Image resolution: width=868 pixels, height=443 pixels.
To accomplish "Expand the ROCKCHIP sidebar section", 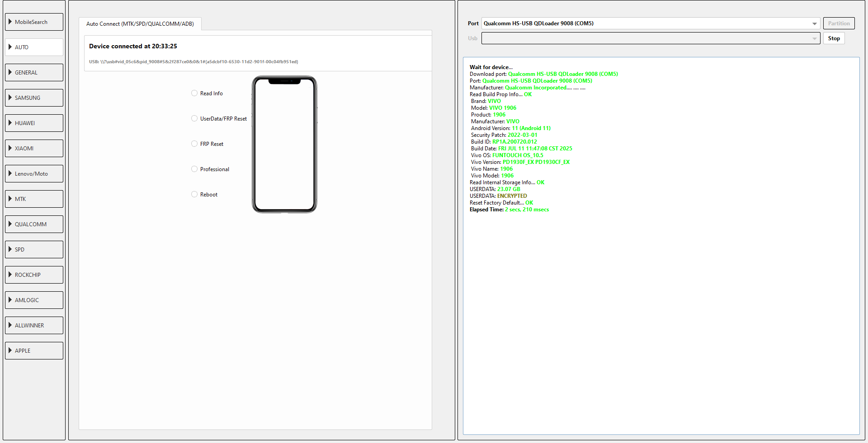I will [x=34, y=275].
